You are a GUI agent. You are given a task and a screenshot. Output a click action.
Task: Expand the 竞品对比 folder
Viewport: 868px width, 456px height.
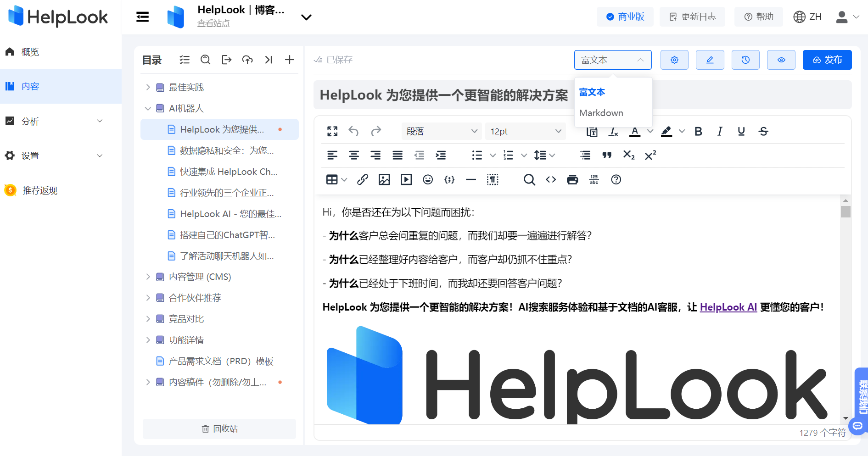148,319
